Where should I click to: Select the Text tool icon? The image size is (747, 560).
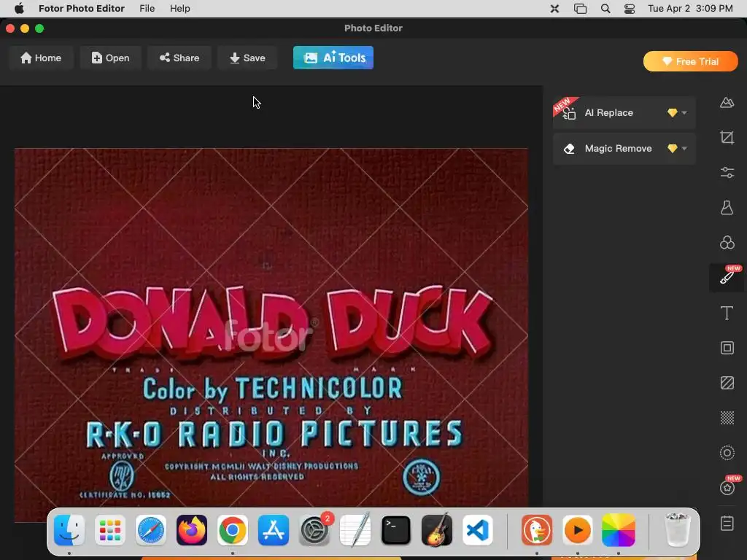pyautogui.click(x=727, y=313)
